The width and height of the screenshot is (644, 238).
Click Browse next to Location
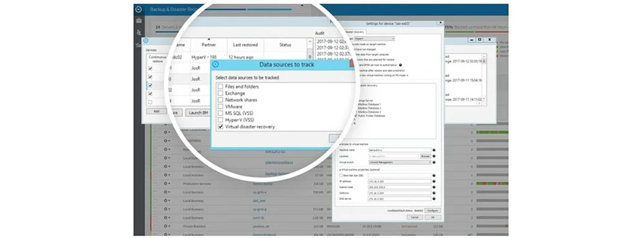click(x=425, y=156)
